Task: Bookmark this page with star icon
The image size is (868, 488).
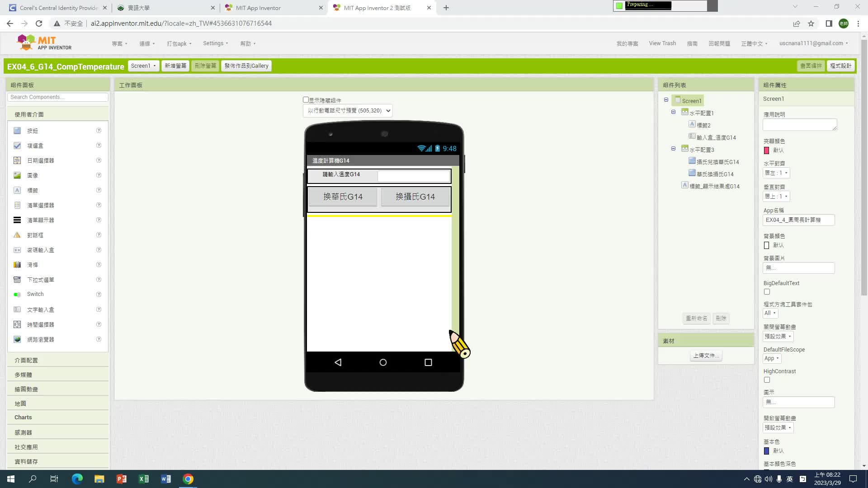Action: click(x=811, y=23)
